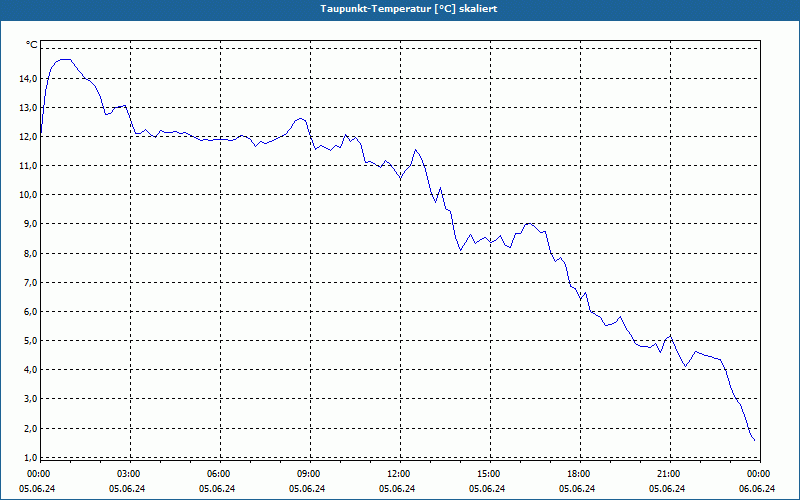
Task: Click the 11,0 y-axis label
Action: [x=28, y=166]
